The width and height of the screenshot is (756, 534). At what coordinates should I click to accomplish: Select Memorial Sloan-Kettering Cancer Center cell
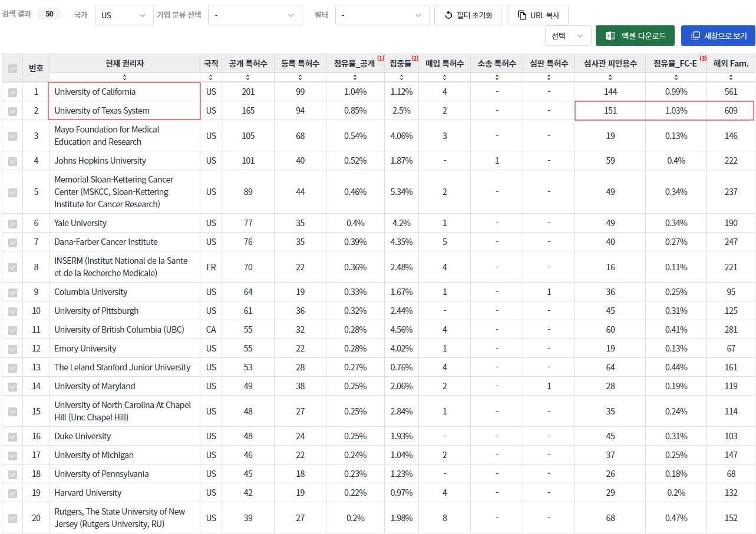124,192
